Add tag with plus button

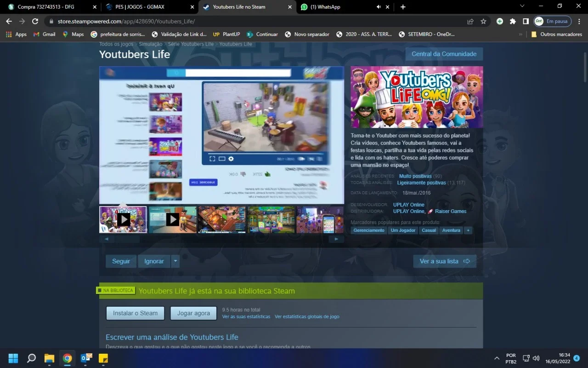tap(468, 230)
